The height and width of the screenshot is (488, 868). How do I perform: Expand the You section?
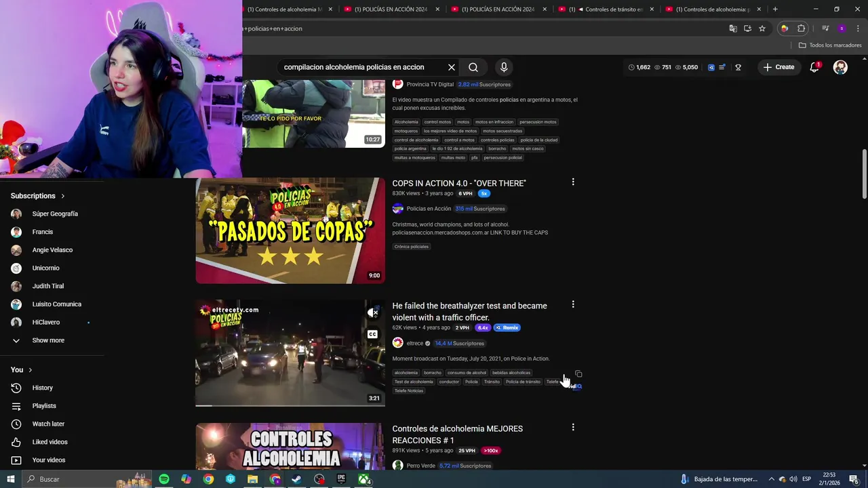(22, 369)
